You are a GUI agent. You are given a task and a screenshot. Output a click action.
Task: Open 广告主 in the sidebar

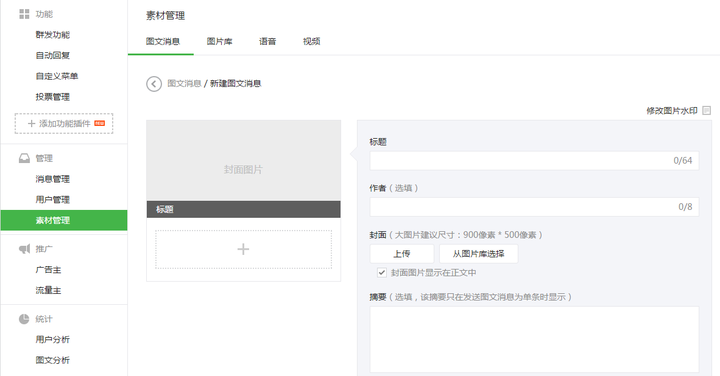click(48, 270)
